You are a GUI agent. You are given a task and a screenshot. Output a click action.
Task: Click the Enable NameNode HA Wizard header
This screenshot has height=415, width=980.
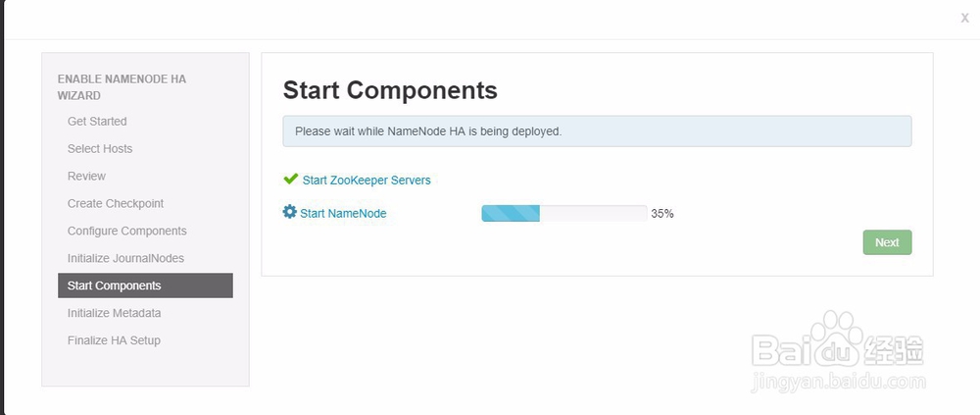point(122,87)
